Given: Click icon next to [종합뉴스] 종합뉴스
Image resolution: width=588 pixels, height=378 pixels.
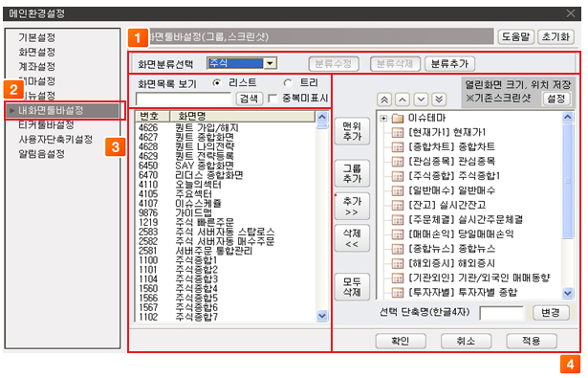Looking at the screenshot, I should coord(397,249).
